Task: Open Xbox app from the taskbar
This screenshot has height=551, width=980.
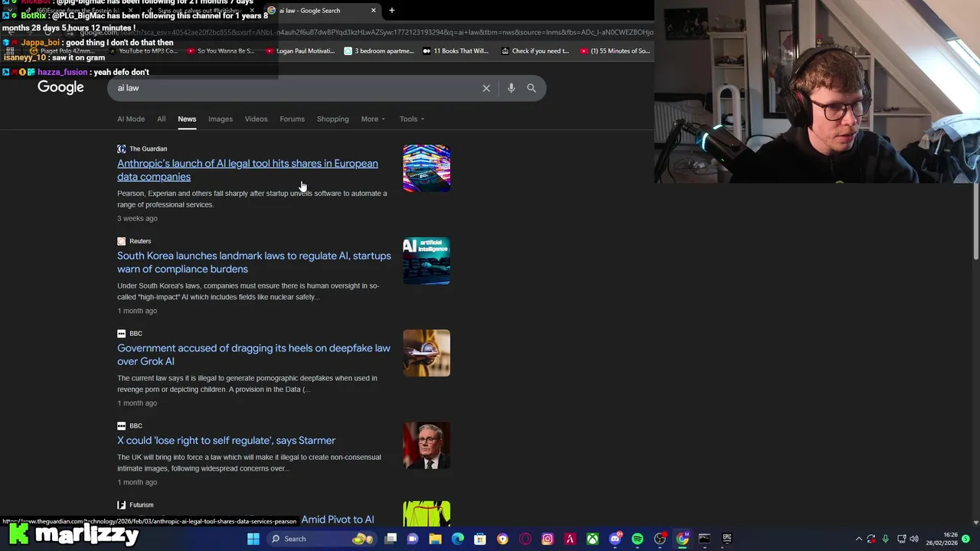Action: tap(593, 539)
